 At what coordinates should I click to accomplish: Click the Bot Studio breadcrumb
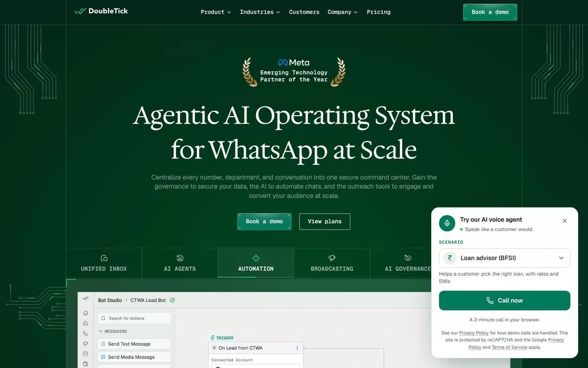110,300
